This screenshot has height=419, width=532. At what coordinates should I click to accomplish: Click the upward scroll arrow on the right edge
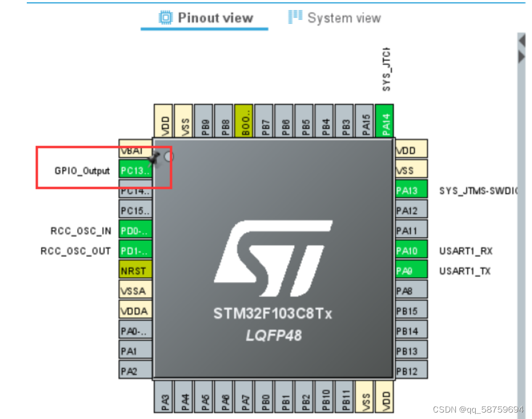pyautogui.click(x=522, y=40)
